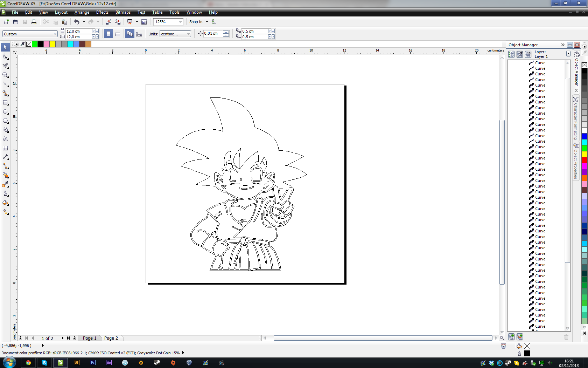Image resolution: width=588 pixels, height=368 pixels.
Task: Open the undo history dropdown arrow
Action: [84, 22]
